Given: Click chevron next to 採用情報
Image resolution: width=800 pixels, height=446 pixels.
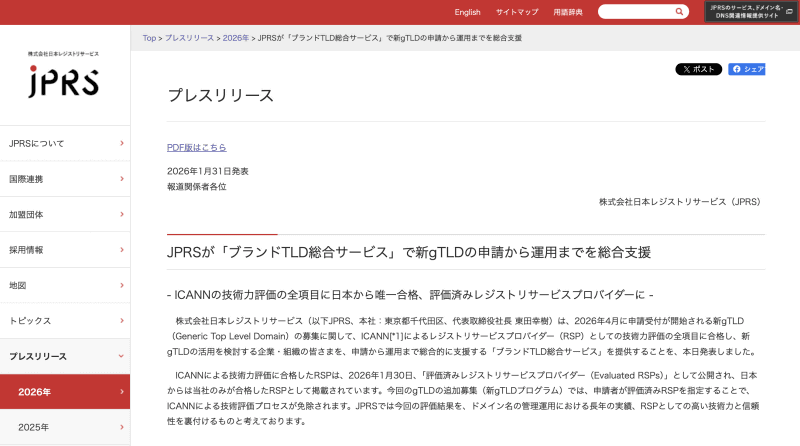Looking at the screenshot, I should click(121, 250).
